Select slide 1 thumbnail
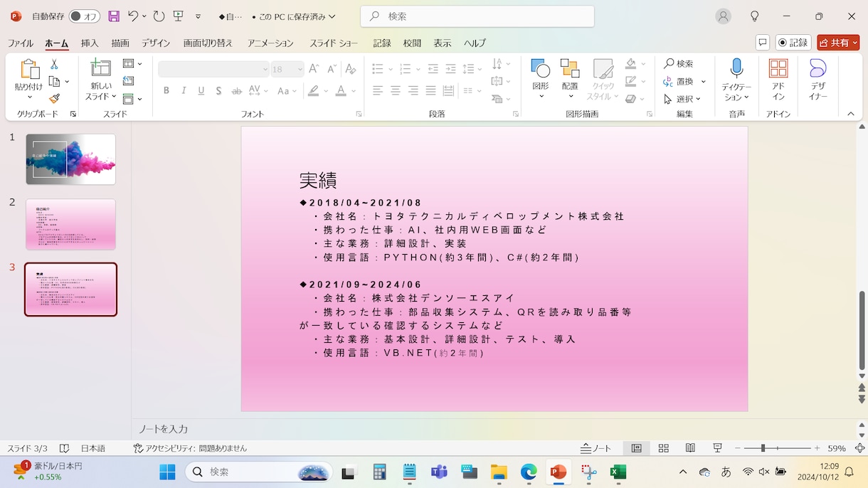This screenshot has height=488, width=868. point(70,159)
